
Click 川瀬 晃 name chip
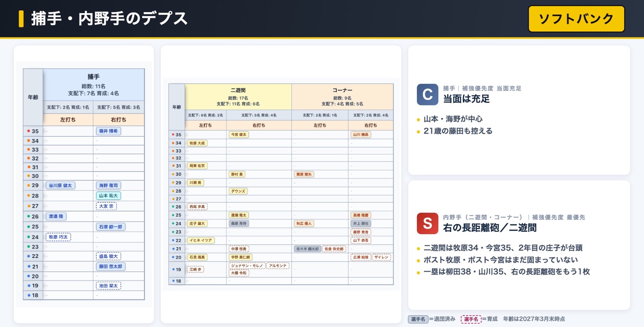195,183
